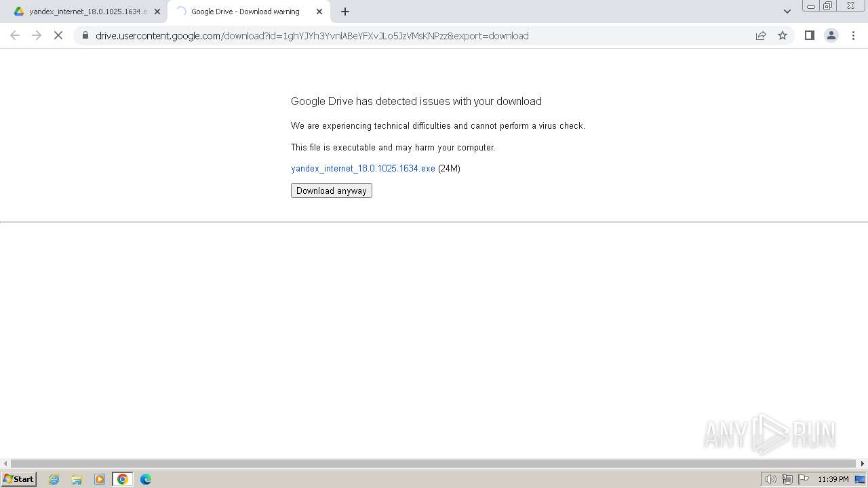This screenshot has height=488, width=868.
Task: Open a new tab
Action: (345, 12)
